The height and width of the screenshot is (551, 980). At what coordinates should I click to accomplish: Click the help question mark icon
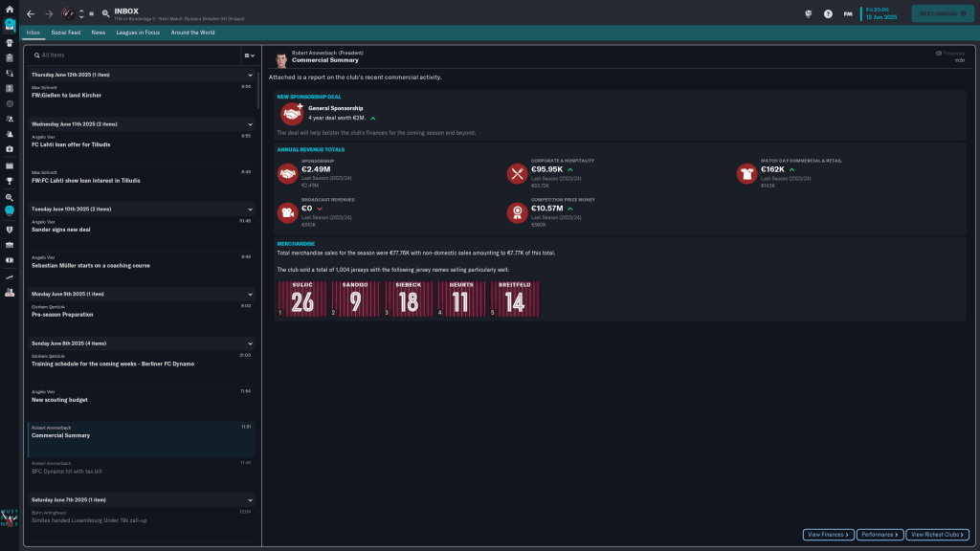(828, 13)
